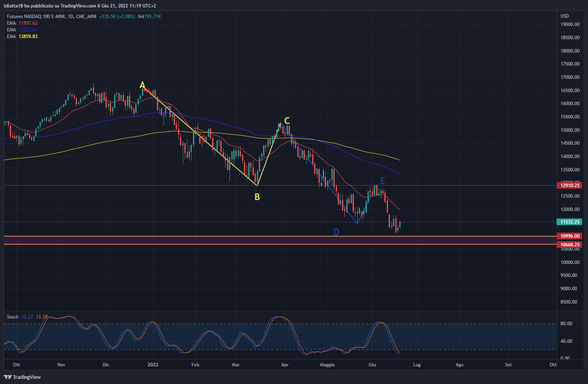
Task: Select wave label C on chart
Action: pyautogui.click(x=287, y=121)
